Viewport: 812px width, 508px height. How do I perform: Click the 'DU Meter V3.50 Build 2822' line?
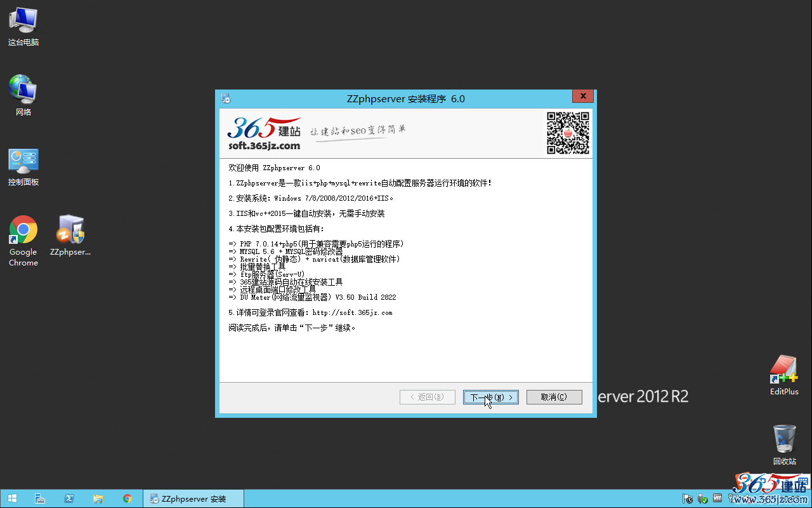(x=312, y=298)
